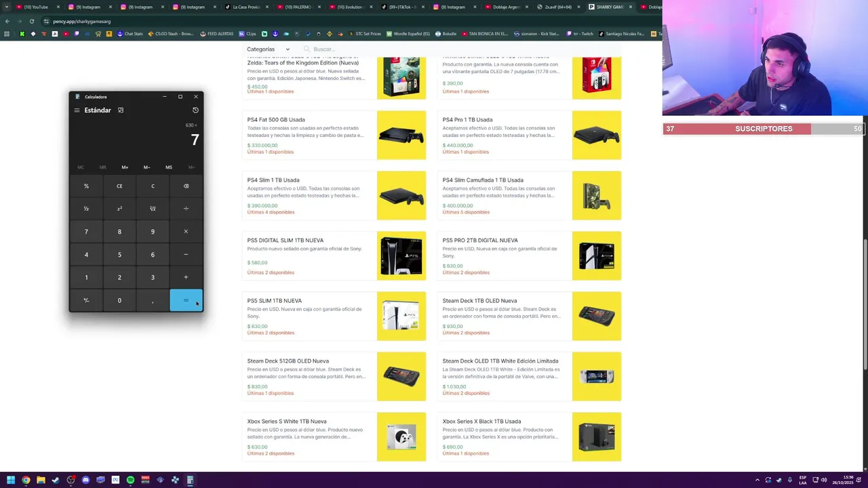Image resolution: width=868 pixels, height=488 pixels.
Task: Click the decimal point key
Action: click(x=153, y=300)
